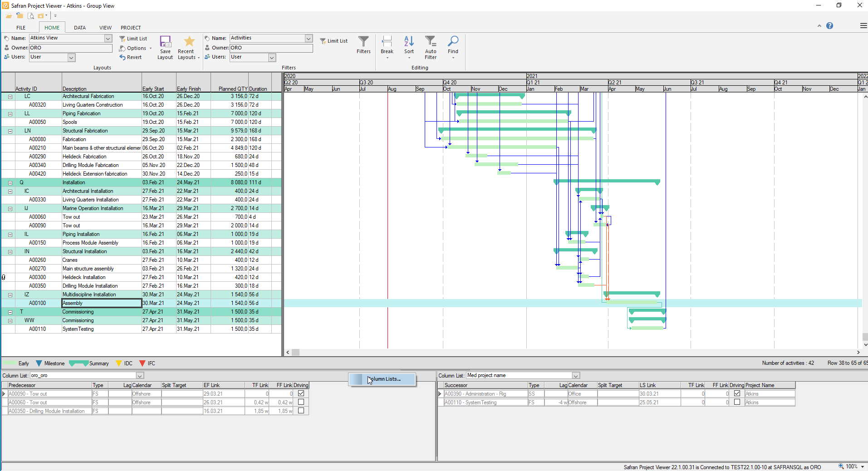Click the Gantt scroll right arrow
Screen dimensions: 868x471
pos(858,352)
